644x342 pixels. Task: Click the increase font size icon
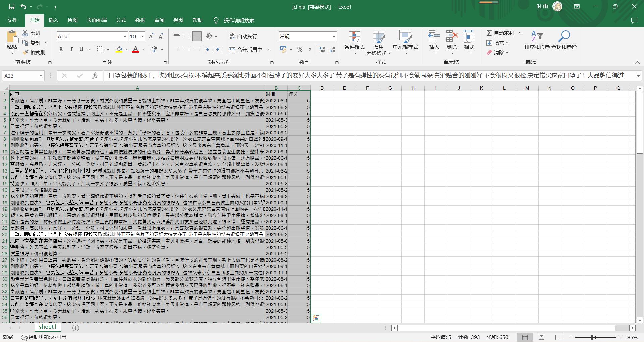(x=151, y=36)
